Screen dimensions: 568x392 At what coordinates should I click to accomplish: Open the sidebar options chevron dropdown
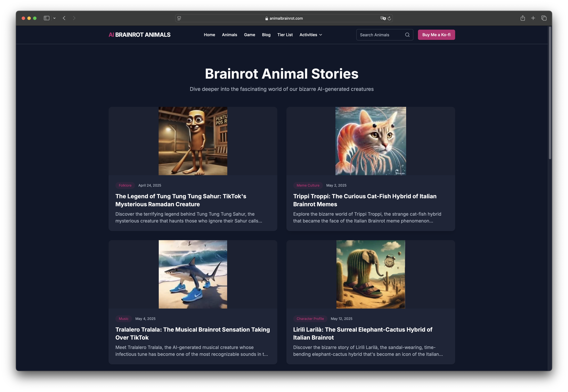coord(54,18)
